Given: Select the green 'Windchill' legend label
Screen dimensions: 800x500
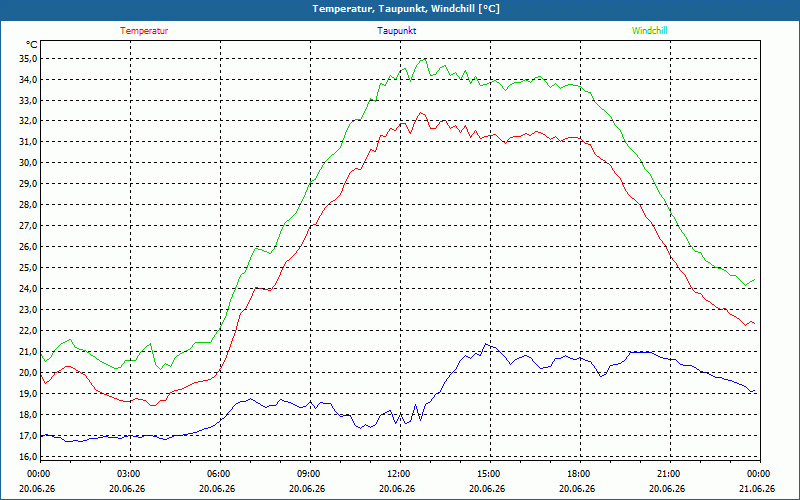Looking at the screenshot, I should pos(649,31).
